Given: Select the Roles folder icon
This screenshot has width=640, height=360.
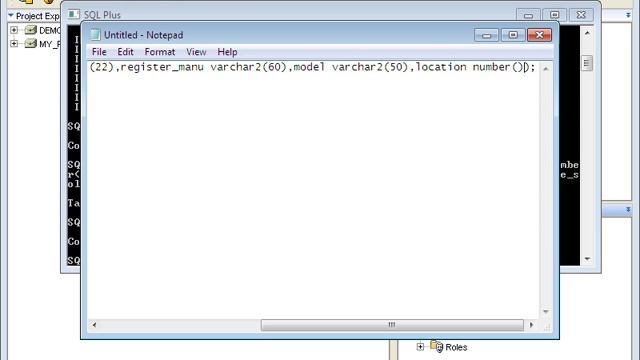Looking at the screenshot, I should (x=436, y=347).
